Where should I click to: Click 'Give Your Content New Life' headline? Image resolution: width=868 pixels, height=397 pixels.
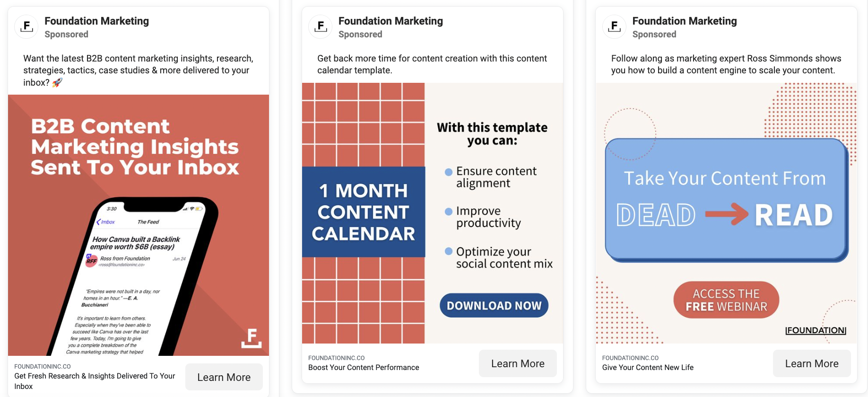point(648,367)
